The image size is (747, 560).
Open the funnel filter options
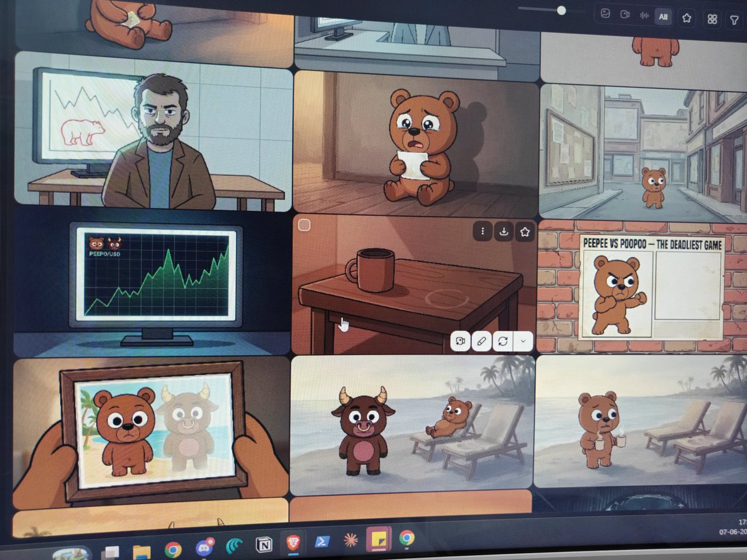(735, 20)
